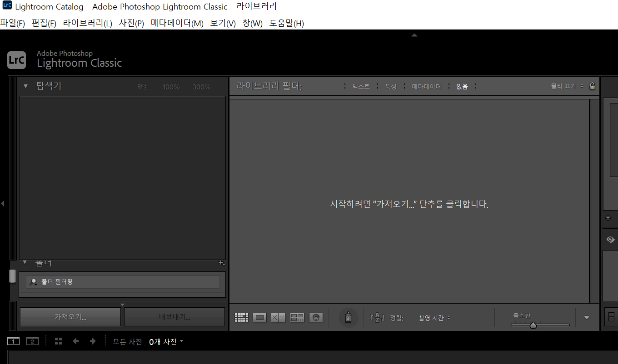Screen dimensions: 618x364
Task: Switch to Loupe view icon
Action: pyautogui.click(x=259, y=318)
